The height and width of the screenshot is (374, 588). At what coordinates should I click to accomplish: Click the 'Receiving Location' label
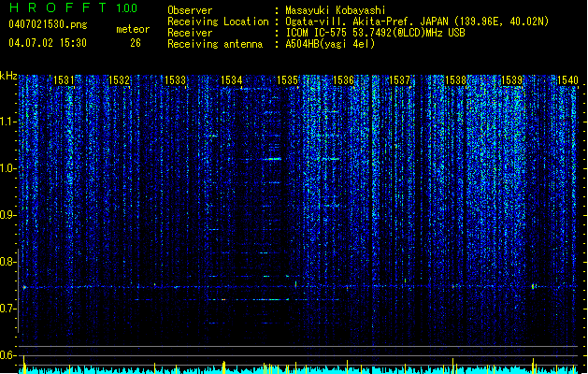pyautogui.click(x=218, y=22)
